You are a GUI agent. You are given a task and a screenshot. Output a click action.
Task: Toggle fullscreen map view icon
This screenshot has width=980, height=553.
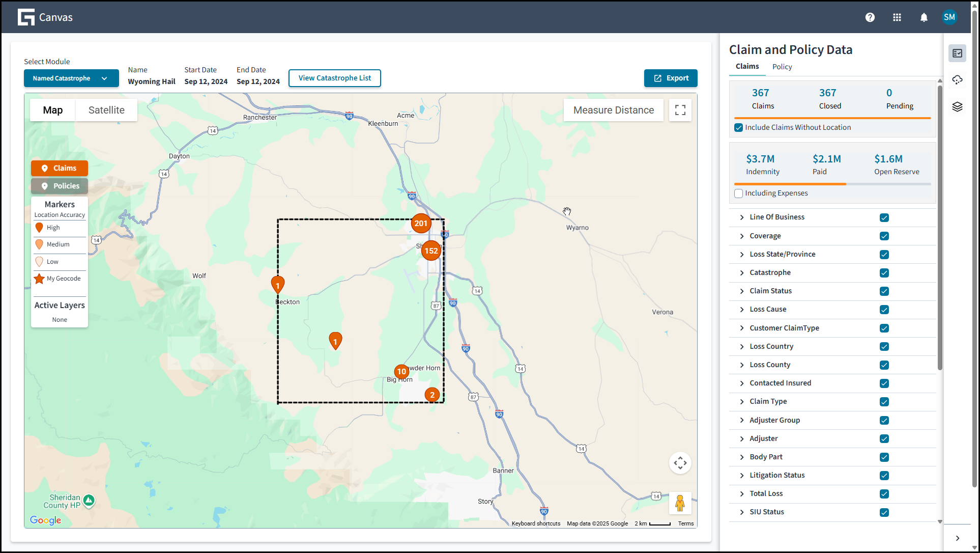coord(680,110)
